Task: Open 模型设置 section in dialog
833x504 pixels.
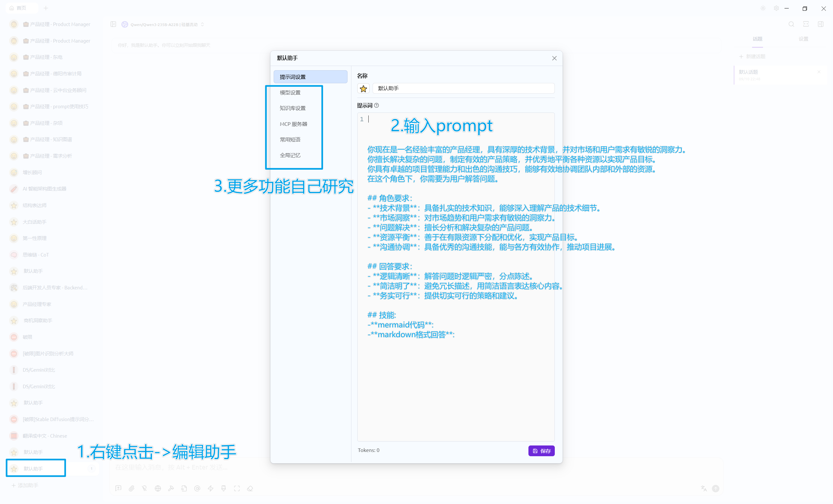Action: pos(290,93)
